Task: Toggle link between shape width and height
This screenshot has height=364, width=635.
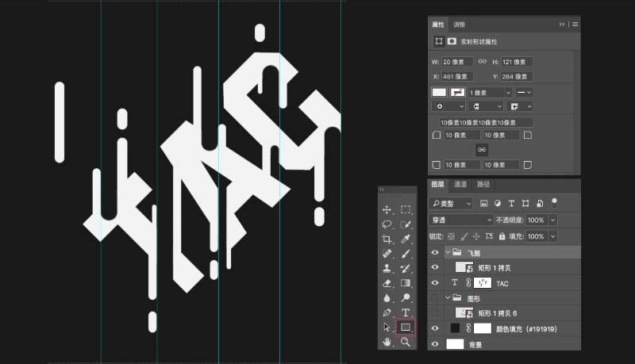Action: [483, 62]
